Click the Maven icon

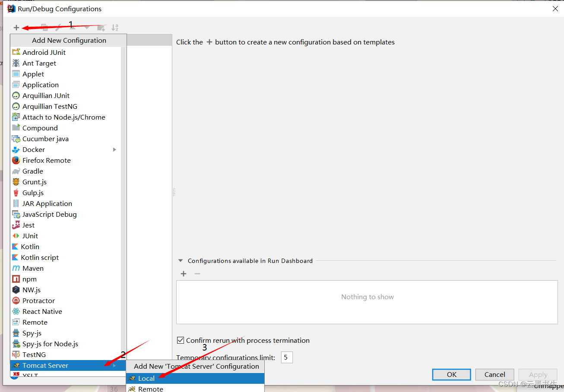point(16,268)
